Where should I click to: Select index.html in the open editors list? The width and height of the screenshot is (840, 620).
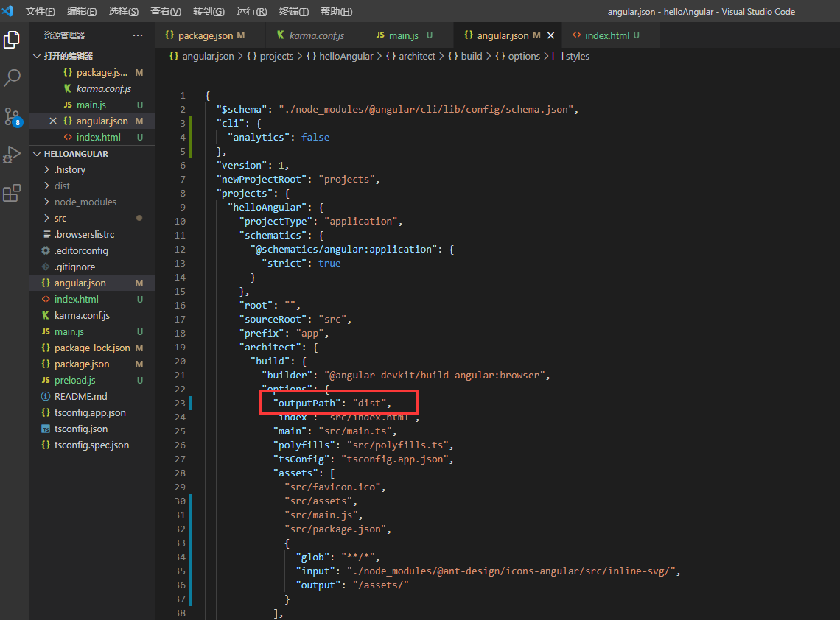[92, 137]
